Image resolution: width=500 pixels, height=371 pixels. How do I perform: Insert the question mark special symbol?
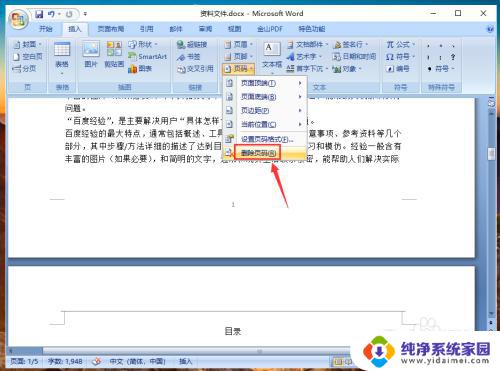[453, 57]
